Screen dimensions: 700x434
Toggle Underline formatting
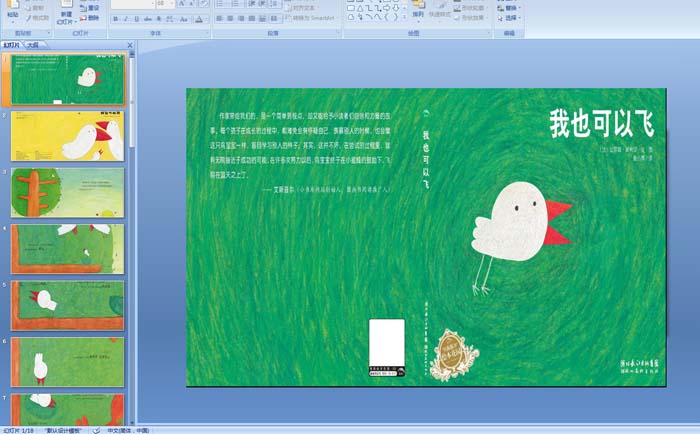coord(137,19)
